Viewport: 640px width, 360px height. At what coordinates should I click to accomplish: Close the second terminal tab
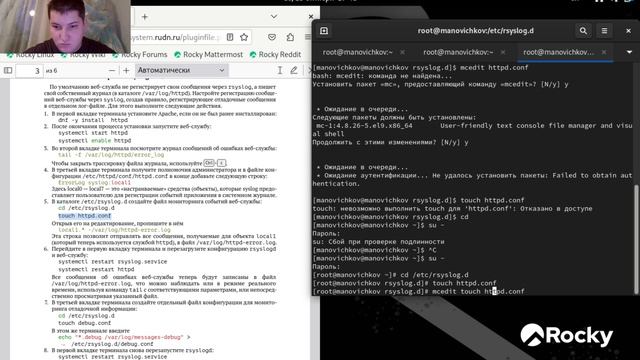pyautogui.click(x=503, y=52)
